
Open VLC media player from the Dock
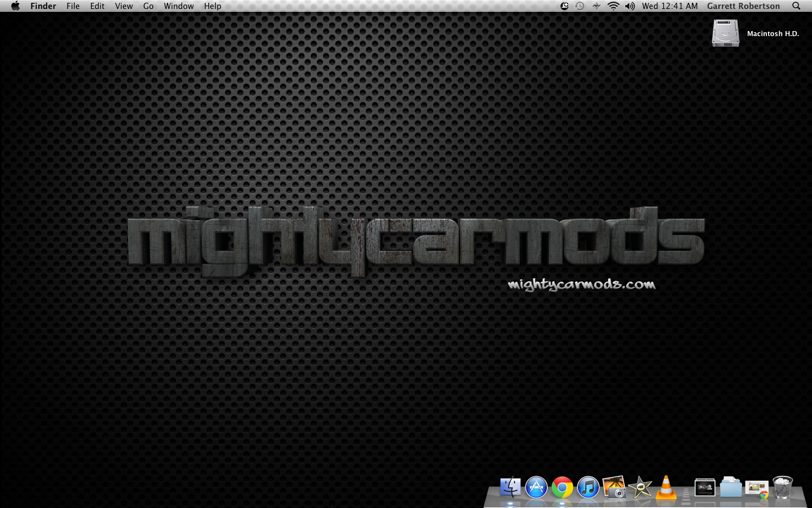(x=666, y=487)
